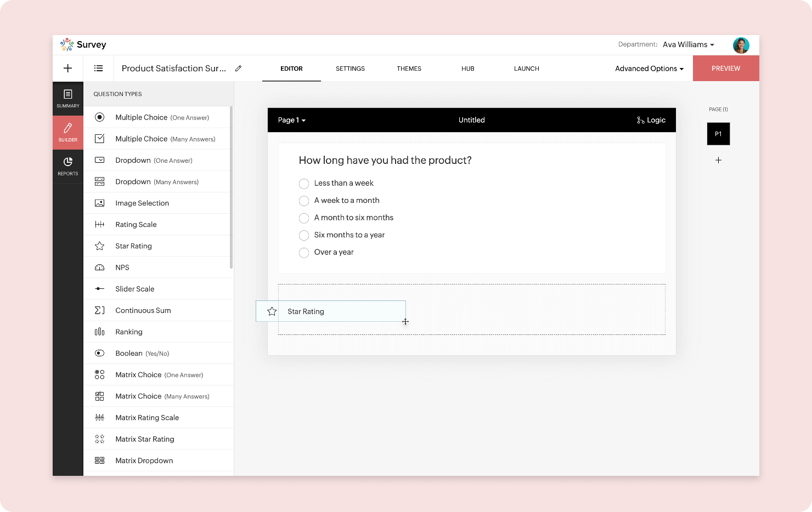Click the question types list scrollbar
Image resolution: width=812 pixels, height=512 pixels.
231,186
